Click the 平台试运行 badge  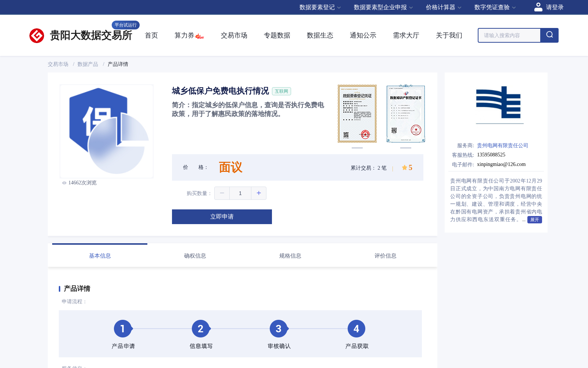click(126, 25)
